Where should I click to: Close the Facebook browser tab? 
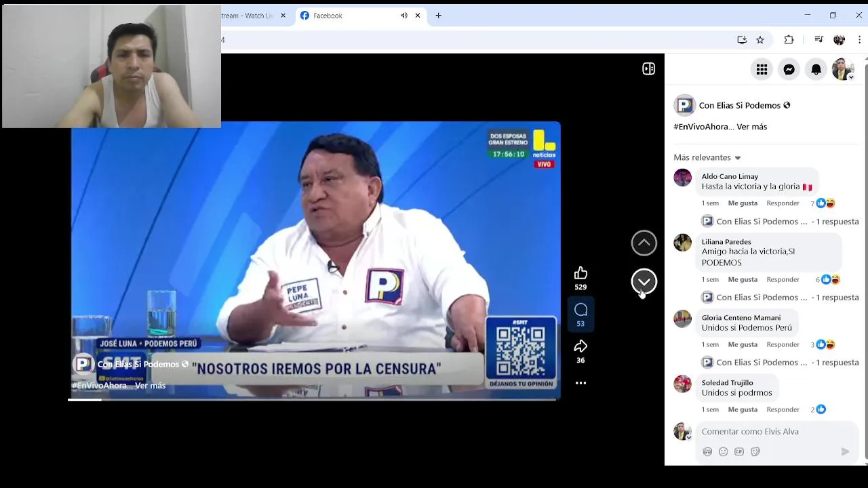click(x=418, y=16)
